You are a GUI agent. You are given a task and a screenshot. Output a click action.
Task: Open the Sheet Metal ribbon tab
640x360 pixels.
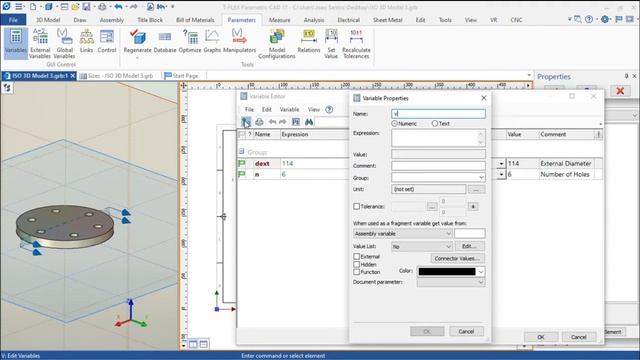(387, 20)
